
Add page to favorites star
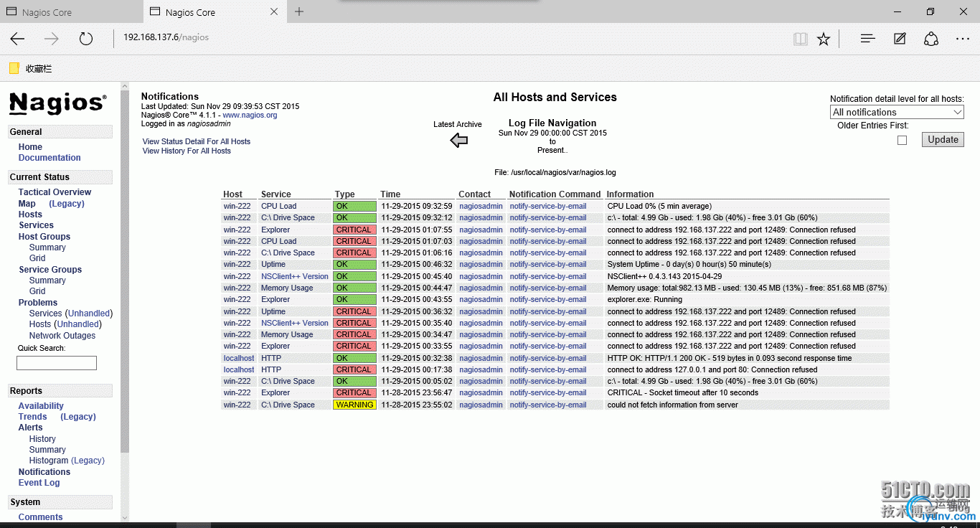(824, 39)
